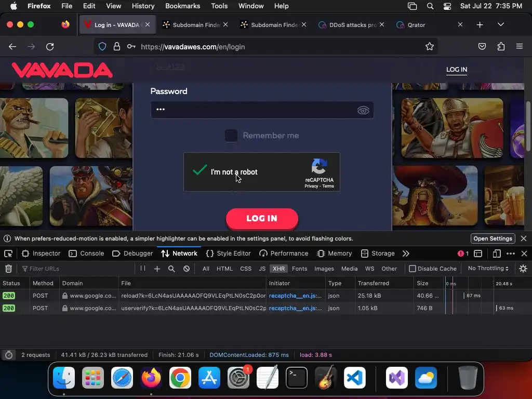The width and height of the screenshot is (532, 399).
Task: Tick the Remember me checkbox
Action: pyautogui.click(x=231, y=136)
